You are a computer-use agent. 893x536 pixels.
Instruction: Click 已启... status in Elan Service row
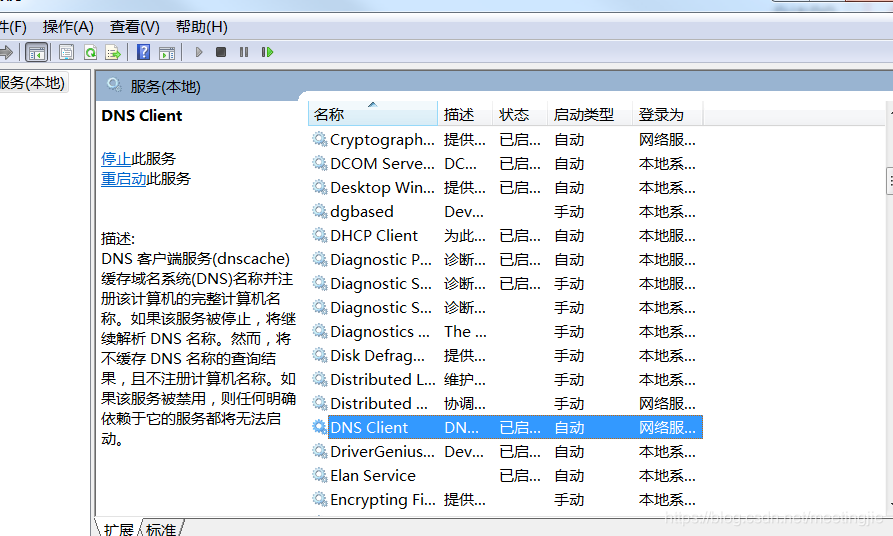click(520, 475)
